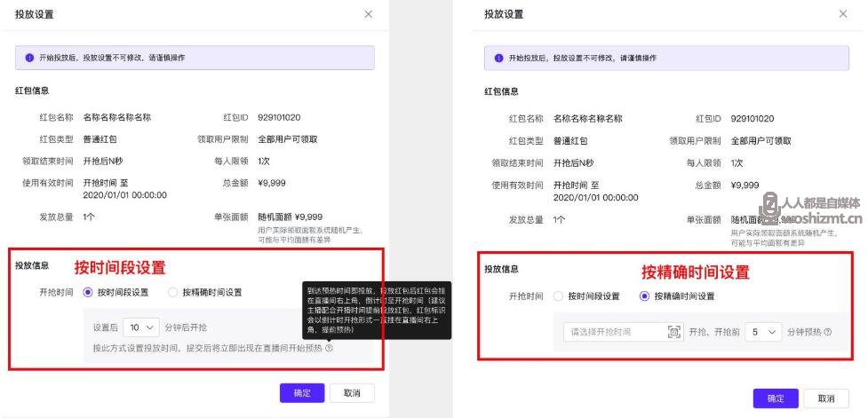The width and height of the screenshot is (868, 418).
Task: Click the info icon in left dialog's warning banner
Action: pos(28,58)
